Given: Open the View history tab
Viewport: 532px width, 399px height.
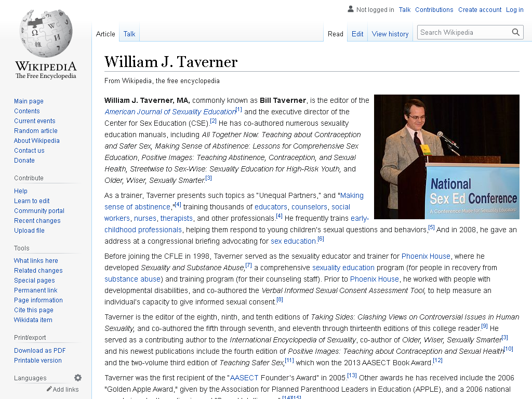Looking at the screenshot, I should tap(390, 34).
